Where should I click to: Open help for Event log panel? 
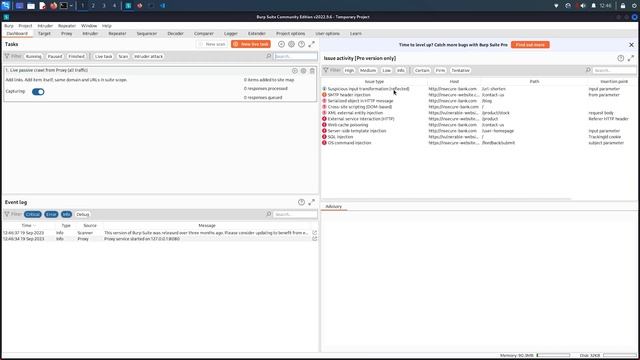click(301, 202)
